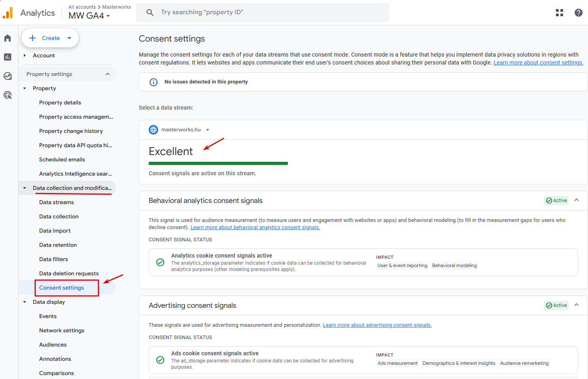This screenshot has height=379, width=588.
Task: Click Ads measurement impact chip
Action: click(397, 363)
